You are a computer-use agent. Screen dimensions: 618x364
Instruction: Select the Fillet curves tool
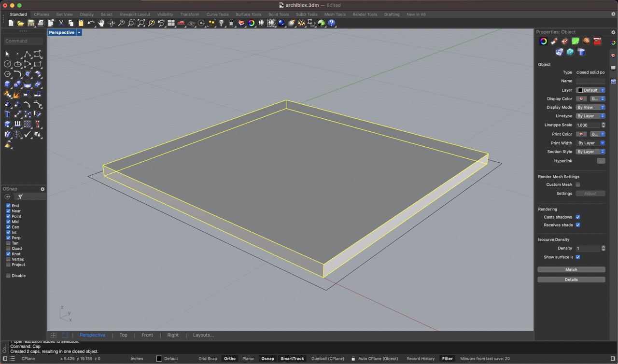pyautogui.click(x=17, y=74)
